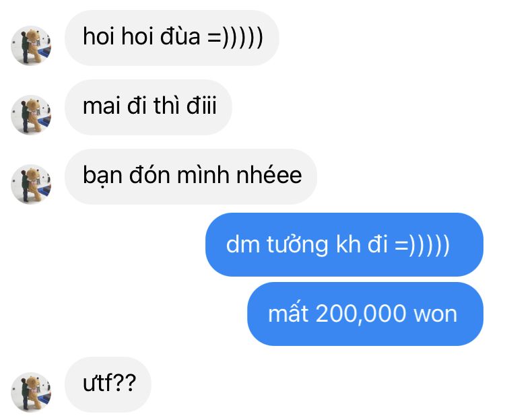The height and width of the screenshot is (420, 505).
Task: Select the 'ưtf??' message bubble
Action: 108,384
